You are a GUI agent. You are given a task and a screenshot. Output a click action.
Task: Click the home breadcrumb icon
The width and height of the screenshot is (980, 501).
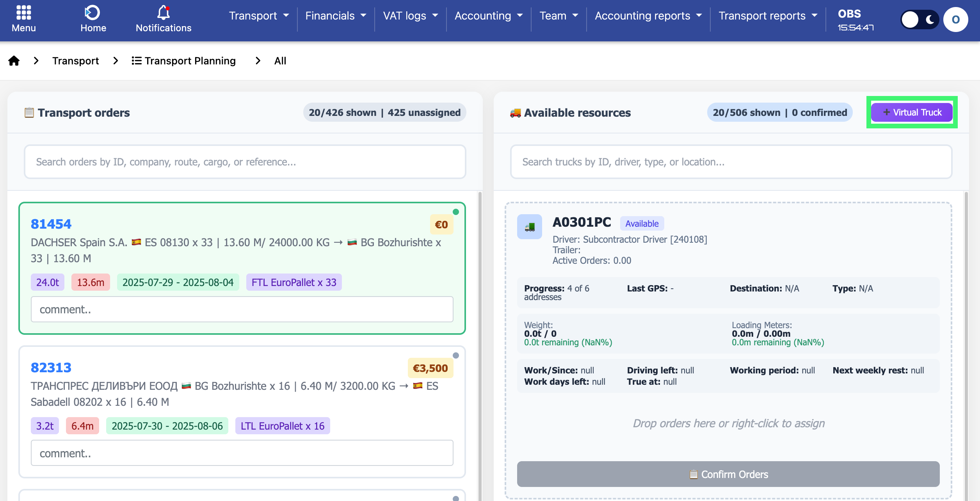[x=14, y=61]
